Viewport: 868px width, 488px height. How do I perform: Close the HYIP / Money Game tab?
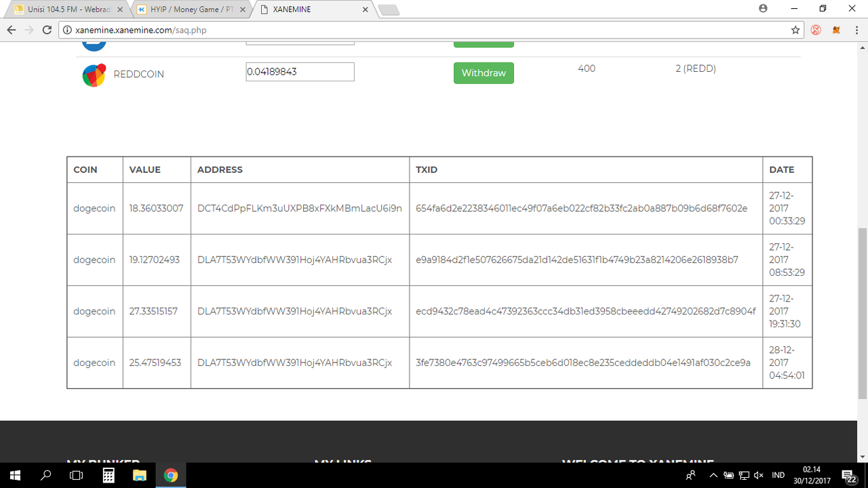coord(243,9)
